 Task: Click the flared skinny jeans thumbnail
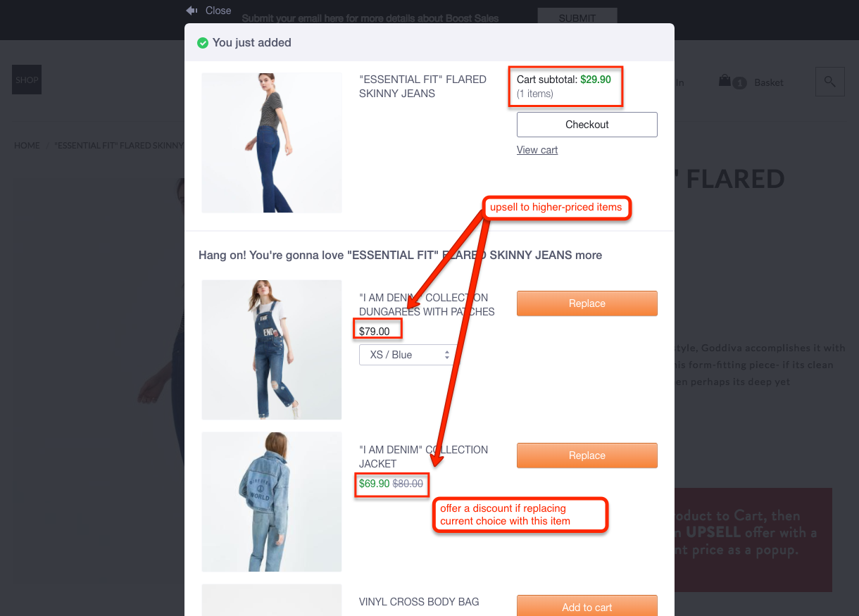272,143
